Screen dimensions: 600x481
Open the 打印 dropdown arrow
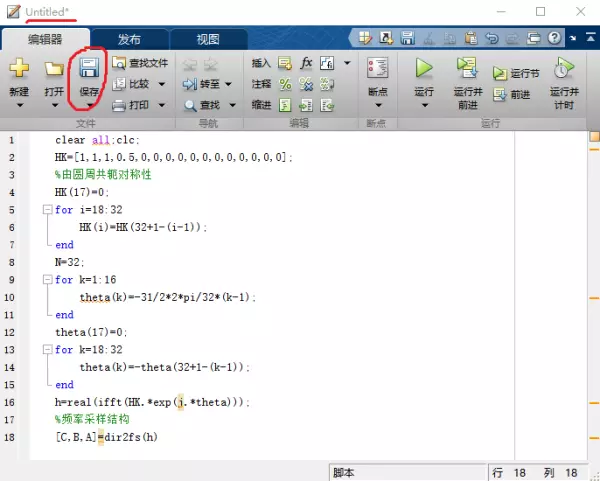(x=161, y=105)
